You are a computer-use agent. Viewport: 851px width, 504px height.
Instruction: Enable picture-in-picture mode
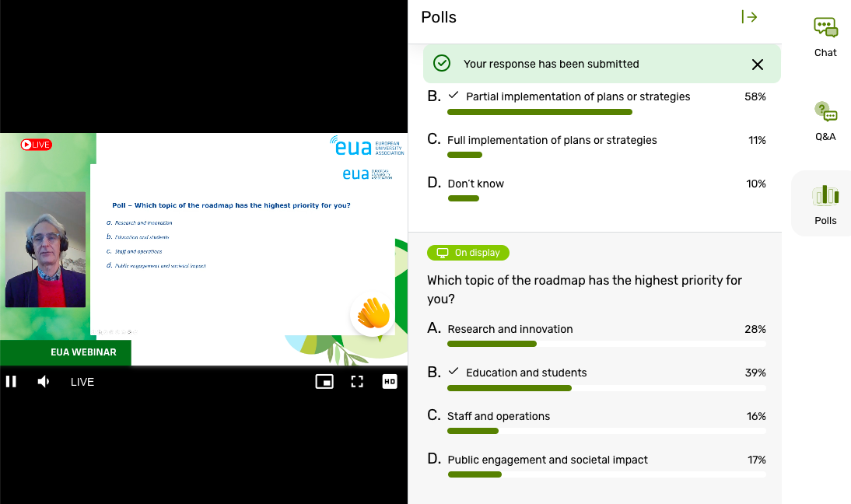click(324, 381)
